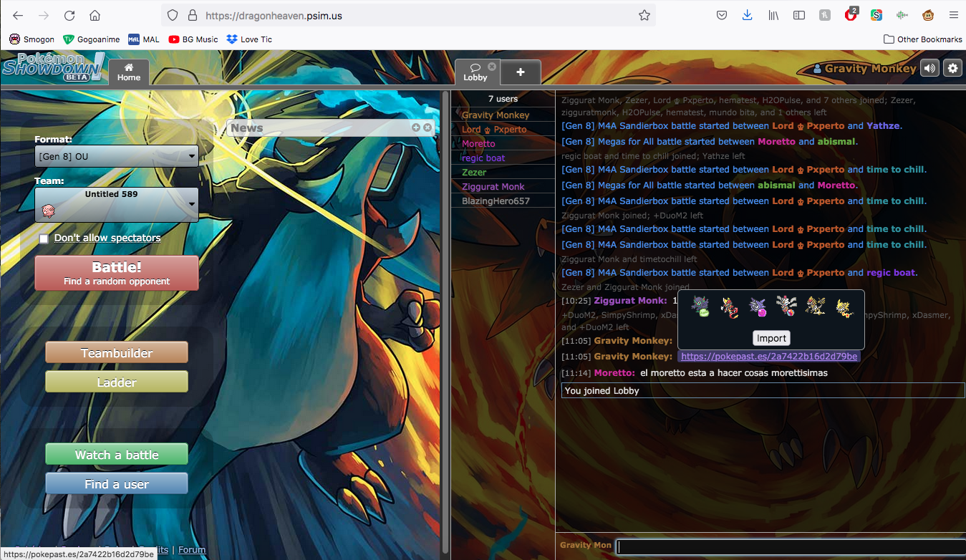Click the yellow Pokémon sprite in team preview
The height and width of the screenshot is (560, 966).
pos(845,307)
